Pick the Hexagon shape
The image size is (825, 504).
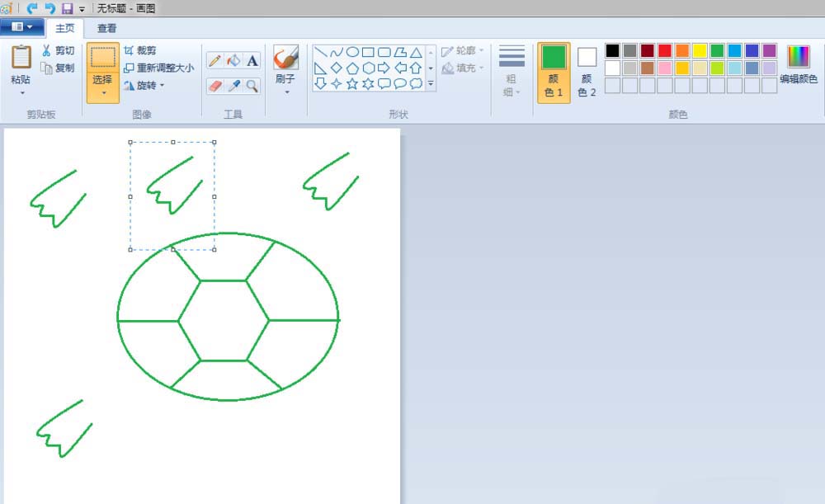pos(368,68)
